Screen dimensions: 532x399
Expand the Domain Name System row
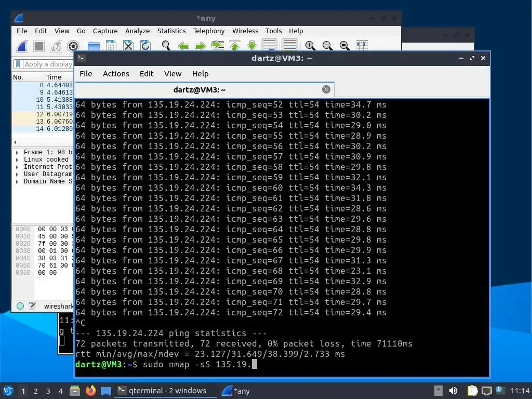pyautogui.click(x=17, y=181)
